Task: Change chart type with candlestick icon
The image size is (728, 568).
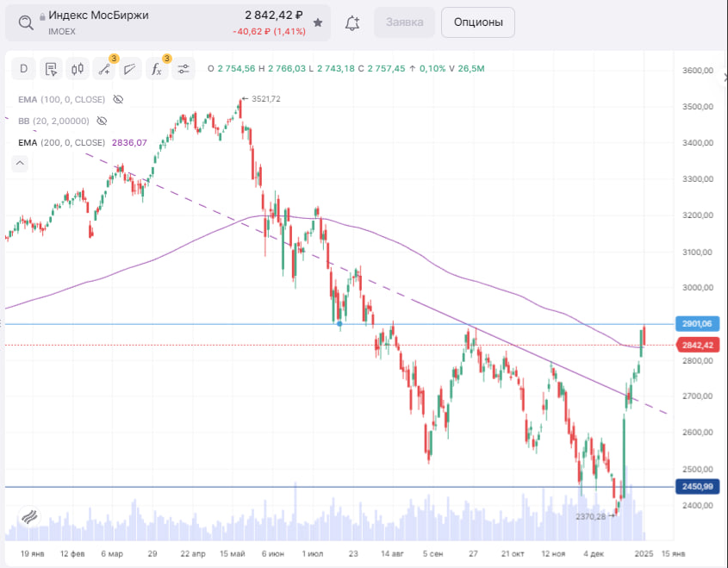Action: click(78, 69)
